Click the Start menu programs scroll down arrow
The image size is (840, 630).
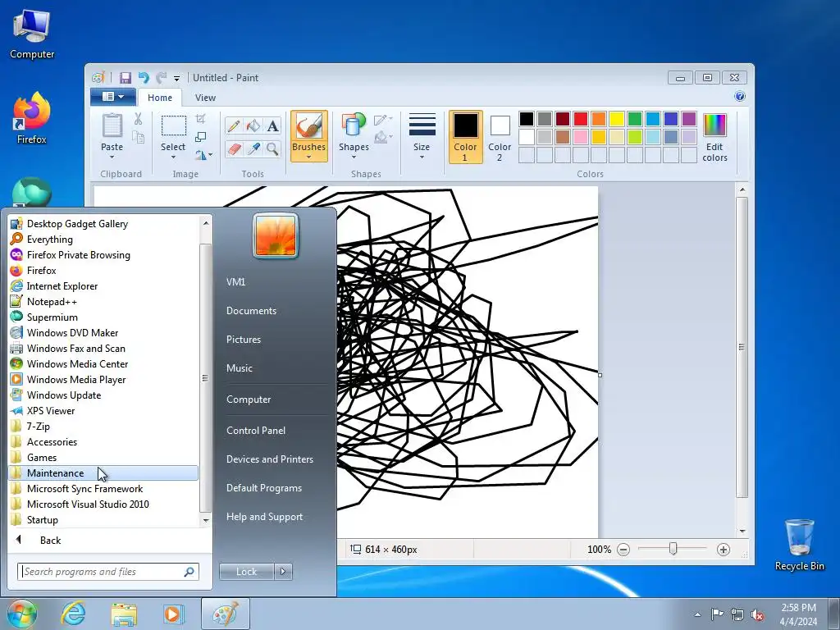(206, 520)
